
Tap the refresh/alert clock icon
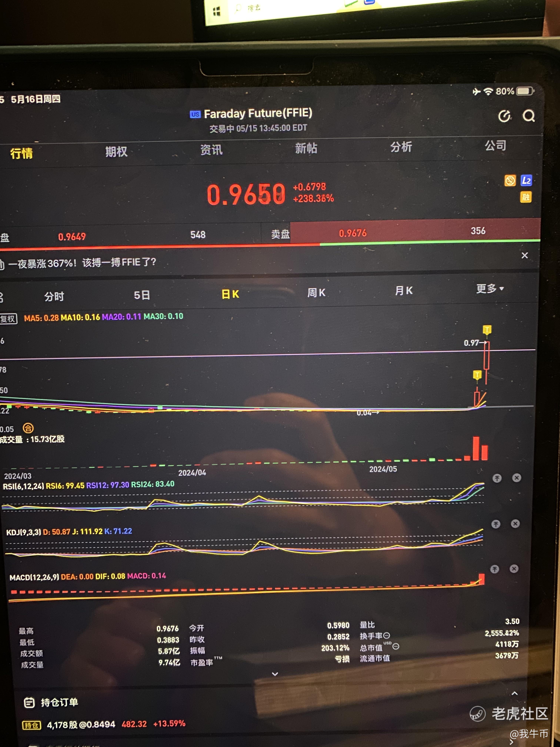point(505,116)
